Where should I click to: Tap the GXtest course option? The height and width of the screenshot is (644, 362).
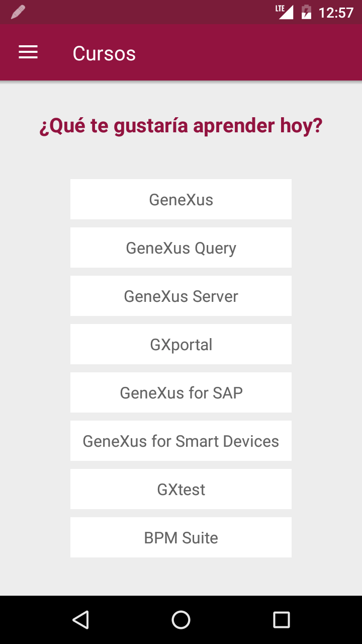coord(181,489)
